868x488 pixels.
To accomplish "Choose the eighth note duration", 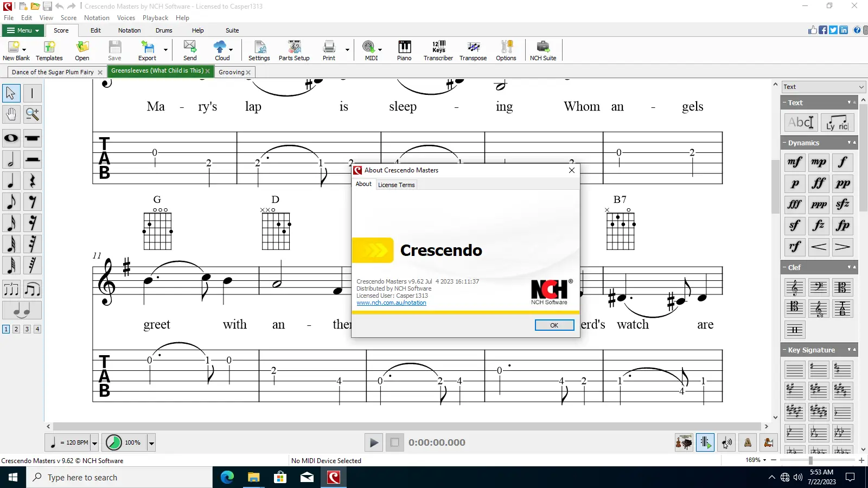I will coord(11,202).
